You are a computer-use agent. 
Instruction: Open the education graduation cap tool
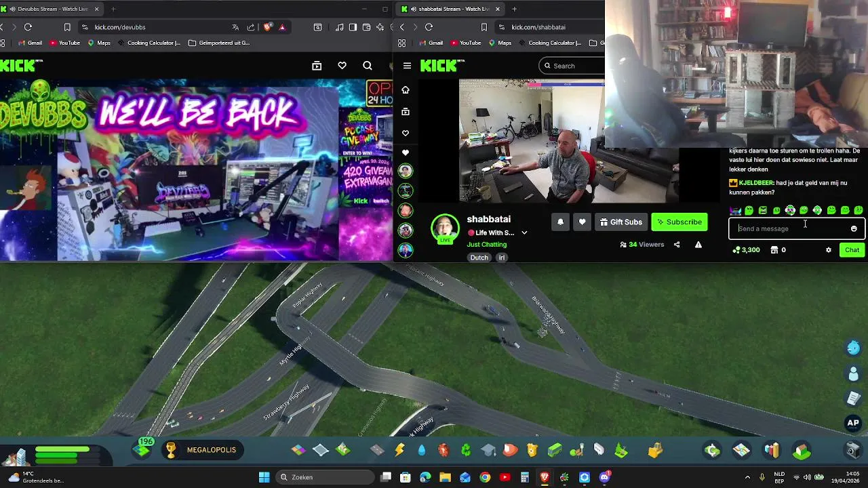click(488, 450)
